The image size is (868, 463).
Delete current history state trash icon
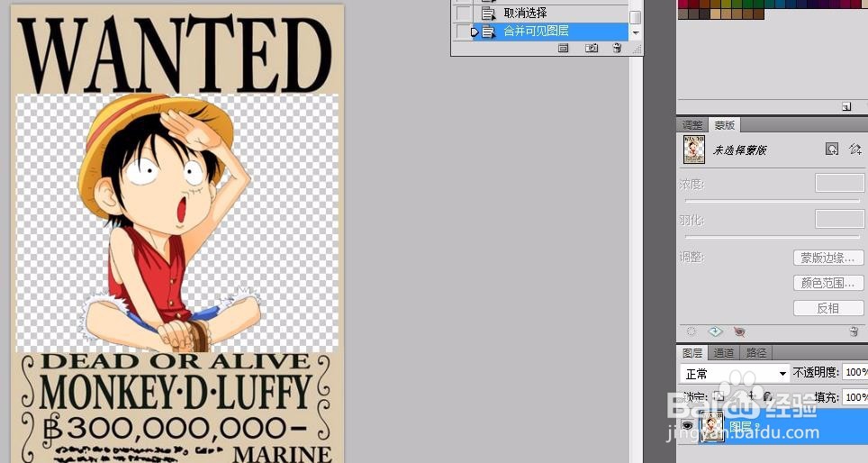click(617, 48)
